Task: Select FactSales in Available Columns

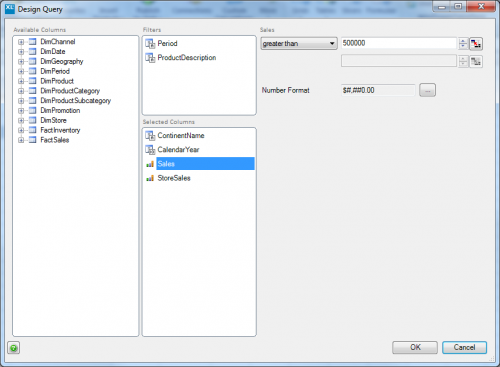Action: pos(55,140)
